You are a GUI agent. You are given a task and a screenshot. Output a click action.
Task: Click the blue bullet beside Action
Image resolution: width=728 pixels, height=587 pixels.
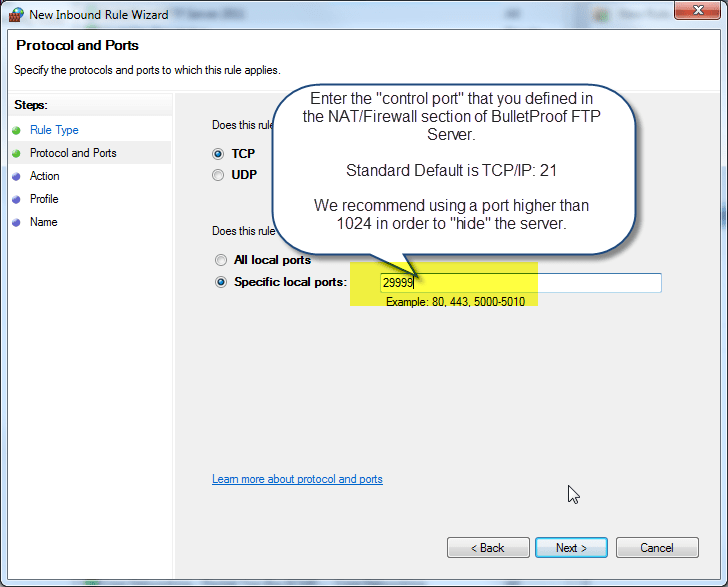(16, 176)
